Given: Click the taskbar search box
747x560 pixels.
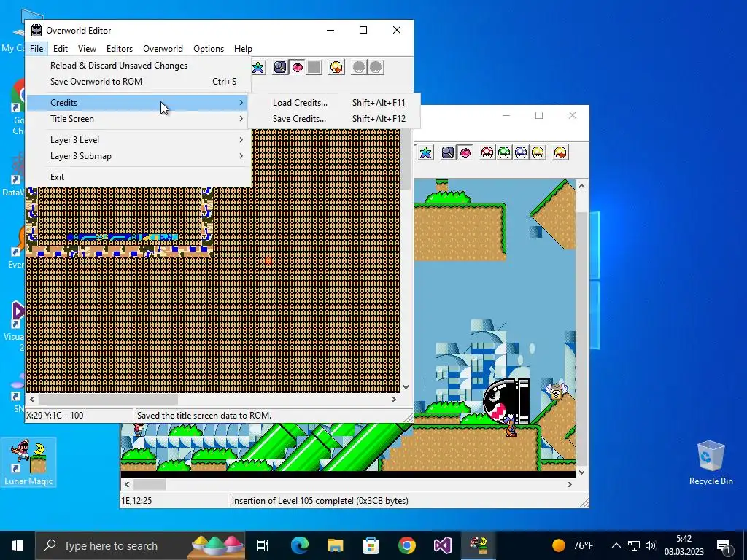Looking at the screenshot, I should pos(140,545).
